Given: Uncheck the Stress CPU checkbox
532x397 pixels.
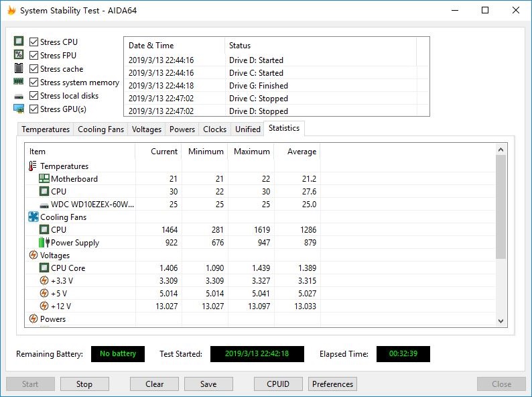Looking at the screenshot, I should (x=34, y=42).
